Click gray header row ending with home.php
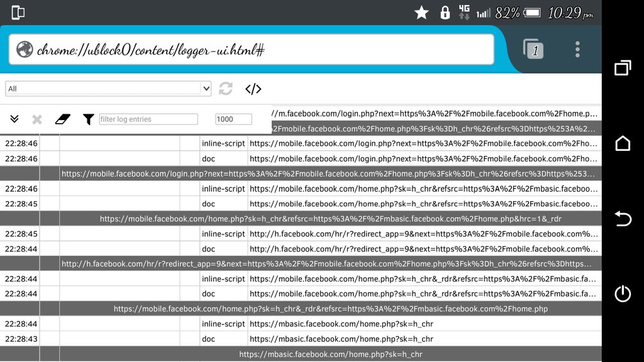This screenshot has width=644, height=362. pos(301,309)
